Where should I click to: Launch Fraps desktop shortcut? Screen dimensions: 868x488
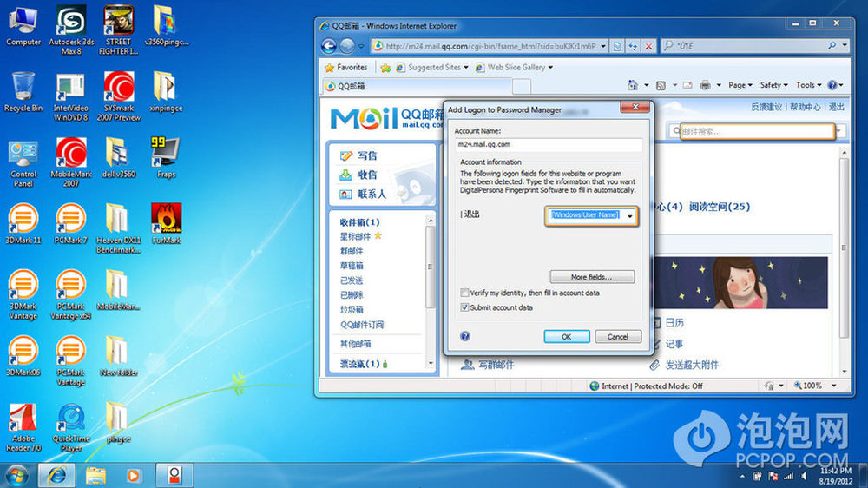(166, 158)
